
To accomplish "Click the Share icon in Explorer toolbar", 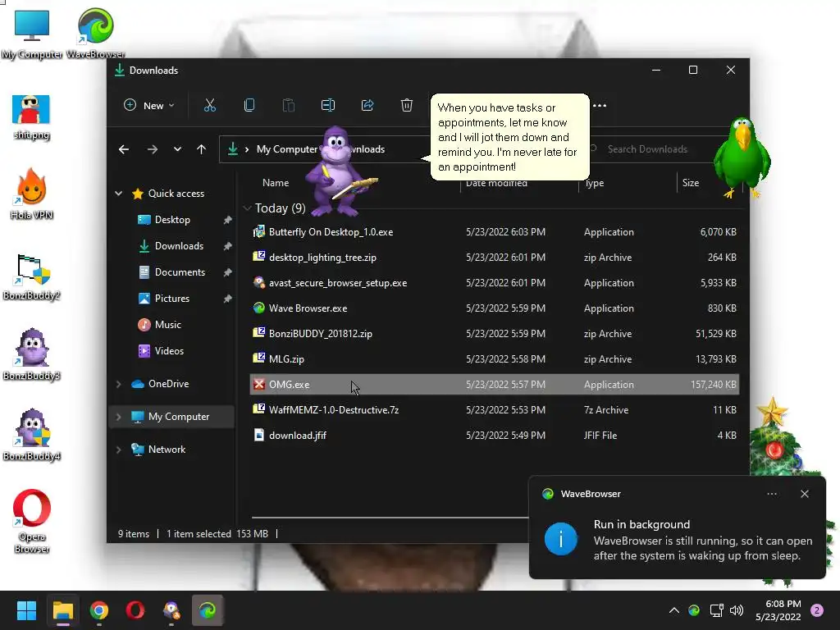I will click(367, 105).
